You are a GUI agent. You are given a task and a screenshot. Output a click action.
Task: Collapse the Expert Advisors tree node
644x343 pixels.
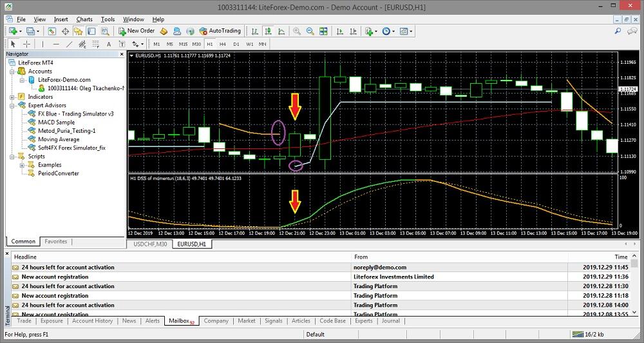click(12, 105)
